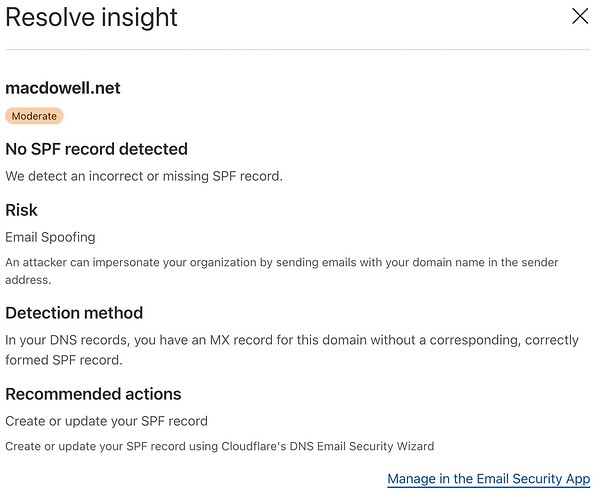Click the DNS Email Security Wizard instruction text
The width and height of the screenshot is (602, 500).
(219, 446)
